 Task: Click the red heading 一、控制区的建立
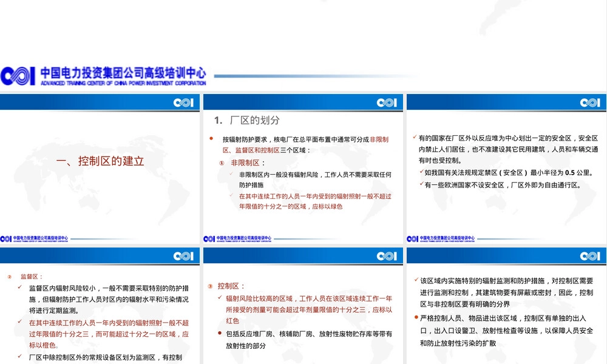[100, 161]
